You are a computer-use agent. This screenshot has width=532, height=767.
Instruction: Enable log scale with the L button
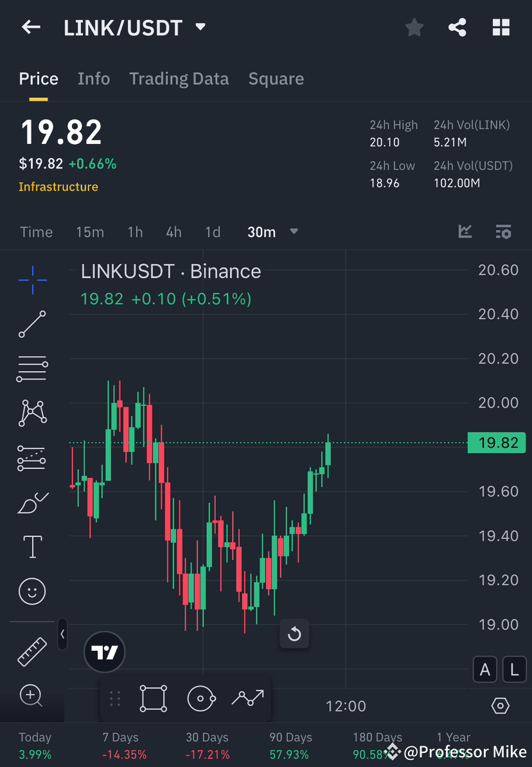click(x=513, y=669)
